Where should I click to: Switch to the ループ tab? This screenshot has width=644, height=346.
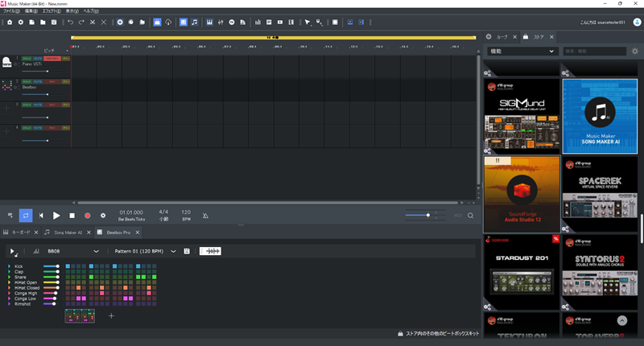click(502, 37)
